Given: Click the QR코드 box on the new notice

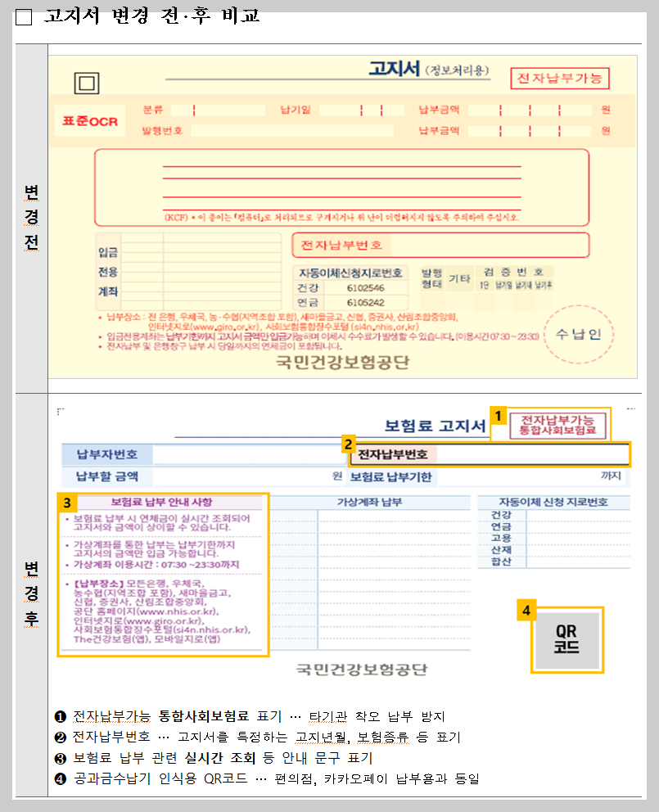Looking at the screenshot, I should (567, 640).
